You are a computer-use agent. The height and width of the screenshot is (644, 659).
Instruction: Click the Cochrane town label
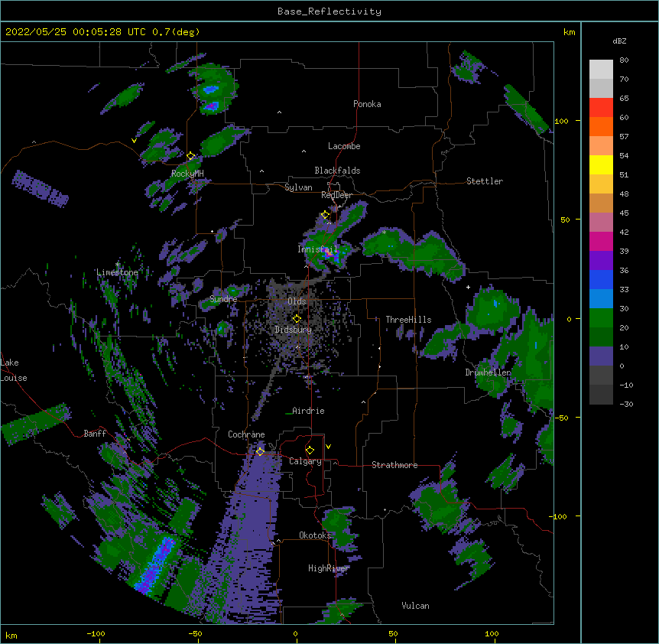246,434
